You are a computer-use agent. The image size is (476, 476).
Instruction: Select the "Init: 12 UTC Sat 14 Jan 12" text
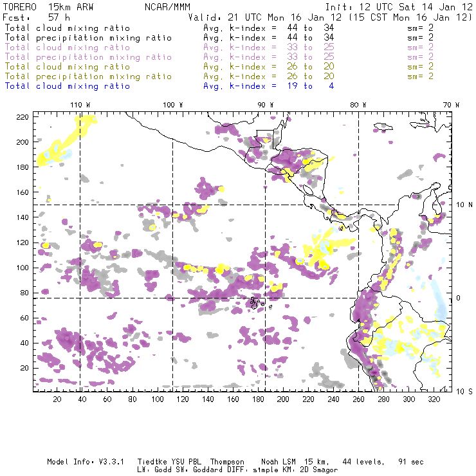tap(399, 7)
